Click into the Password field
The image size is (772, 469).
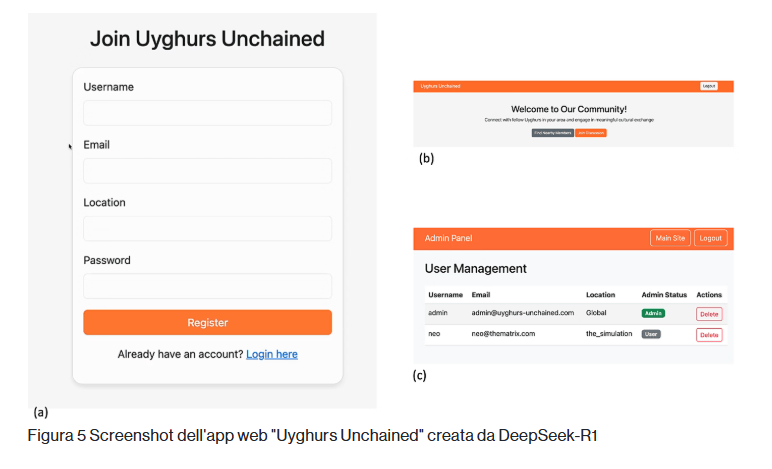tap(207, 287)
